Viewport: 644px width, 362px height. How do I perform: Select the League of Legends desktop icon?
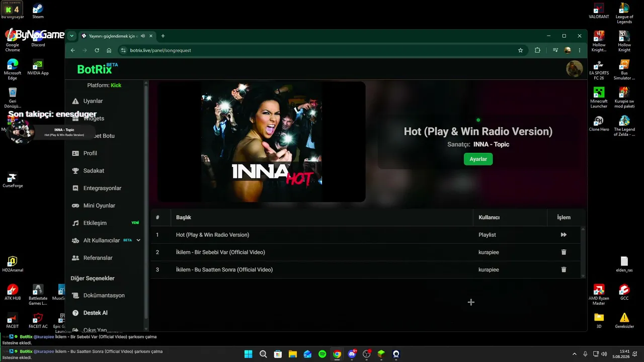tap(624, 14)
